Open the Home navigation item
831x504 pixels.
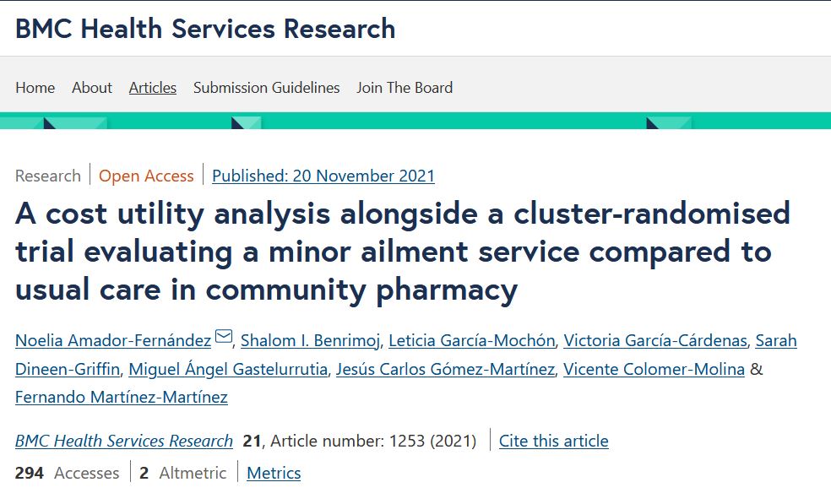coord(35,88)
